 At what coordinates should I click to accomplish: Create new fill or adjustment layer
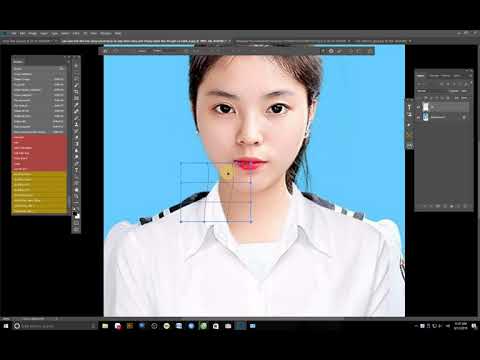(x=445, y=206)
